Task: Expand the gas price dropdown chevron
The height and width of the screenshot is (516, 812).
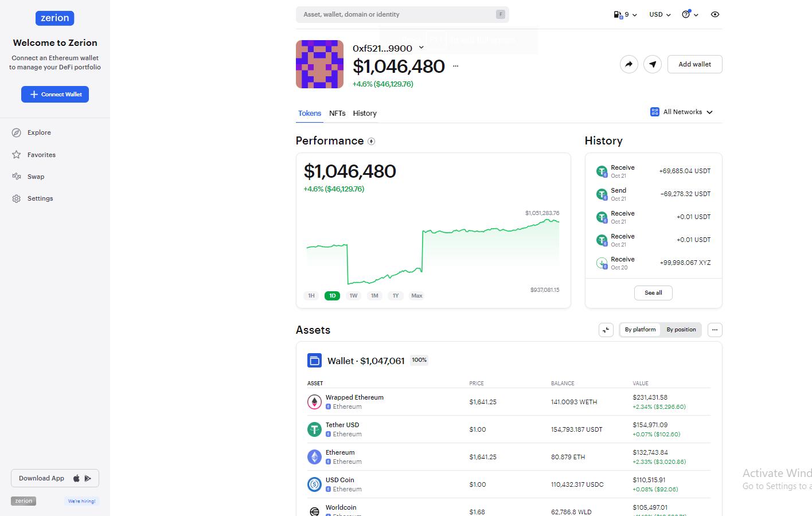Action: click(635, 15)
